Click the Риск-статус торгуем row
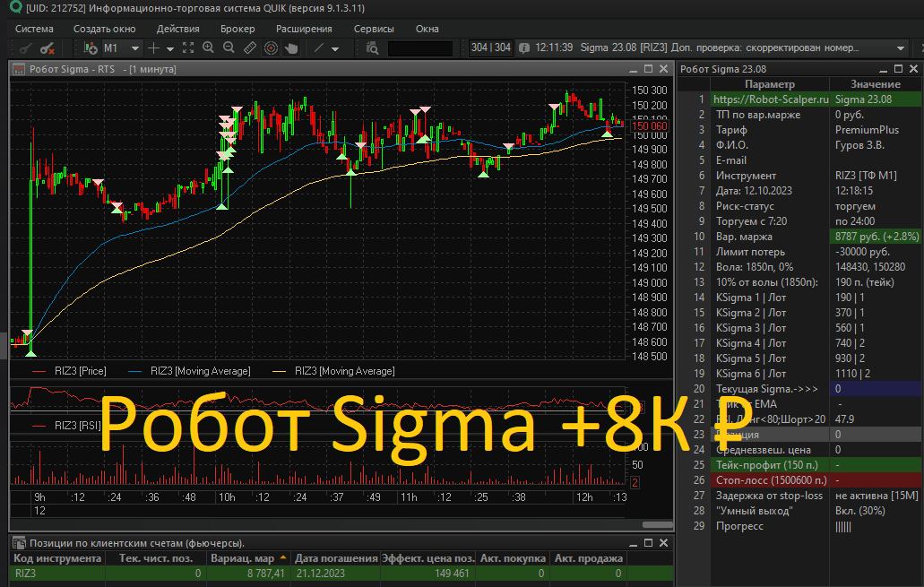 (x=799, y=206)
